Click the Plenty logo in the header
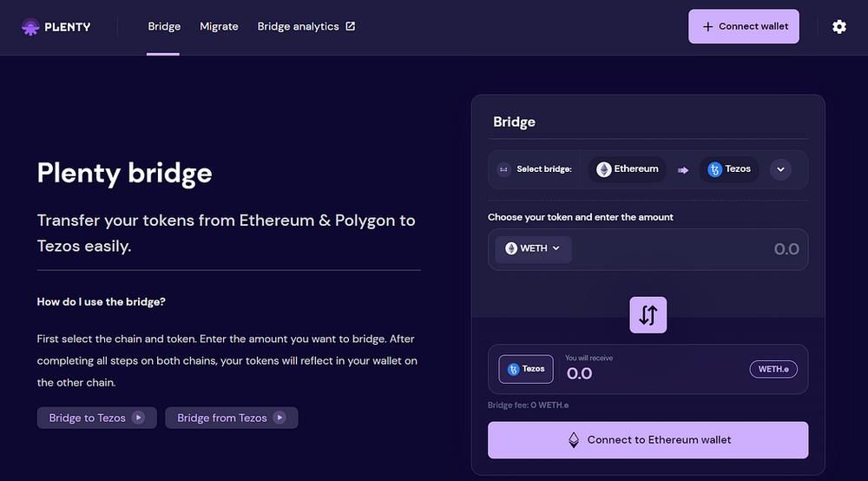The image size is (868, 481). 56,27
